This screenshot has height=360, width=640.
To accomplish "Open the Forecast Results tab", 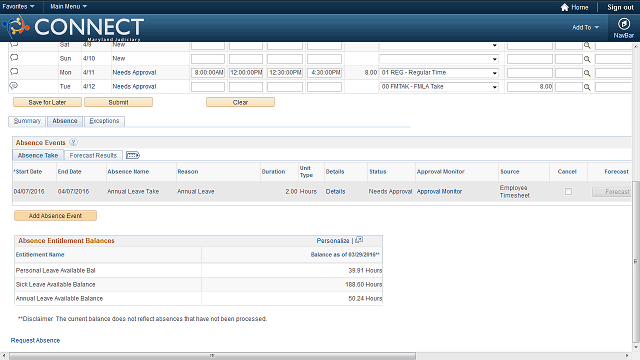I will [93, 156].
